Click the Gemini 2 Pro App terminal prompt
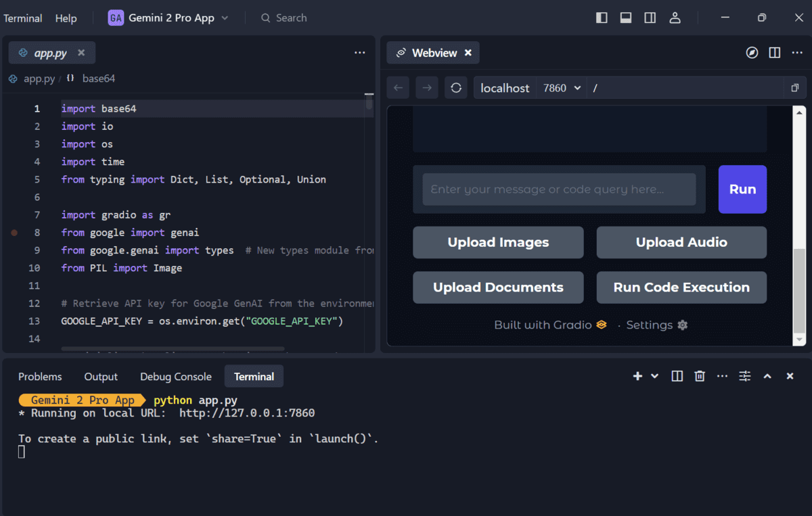This screenshot has width=812, height=516. (x=83, y=400)
